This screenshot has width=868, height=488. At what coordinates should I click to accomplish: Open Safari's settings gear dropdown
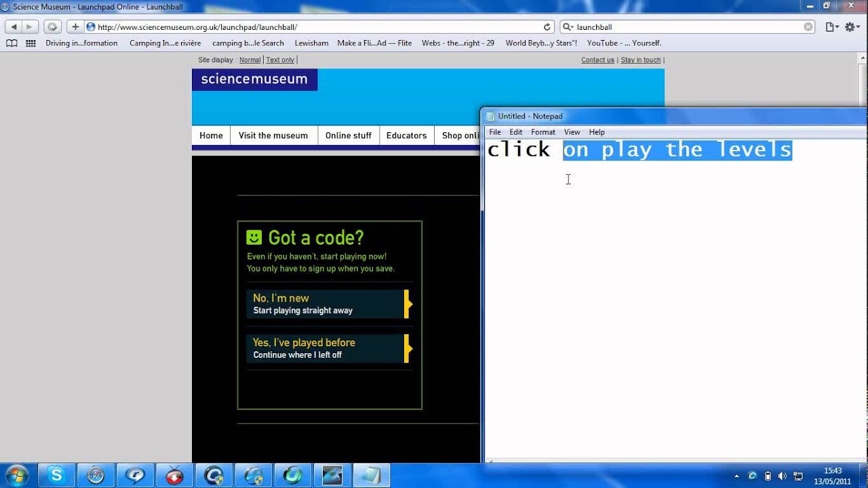852,27
